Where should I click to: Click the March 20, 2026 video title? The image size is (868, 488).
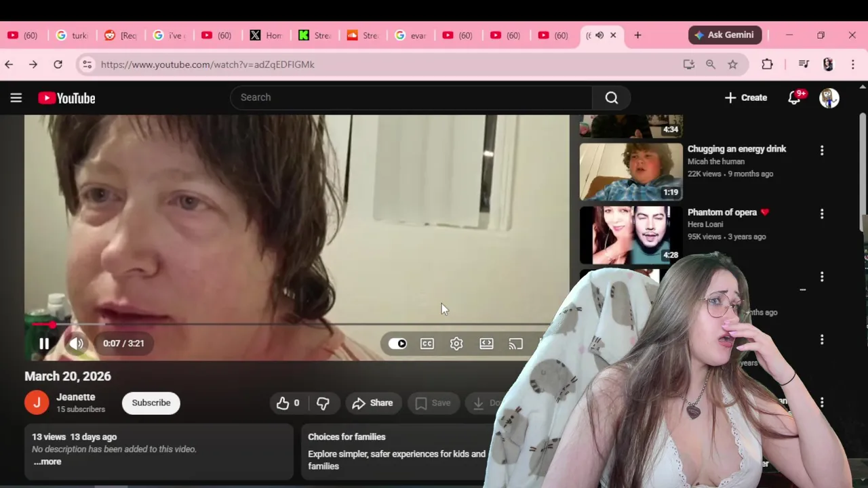[68, 376]
